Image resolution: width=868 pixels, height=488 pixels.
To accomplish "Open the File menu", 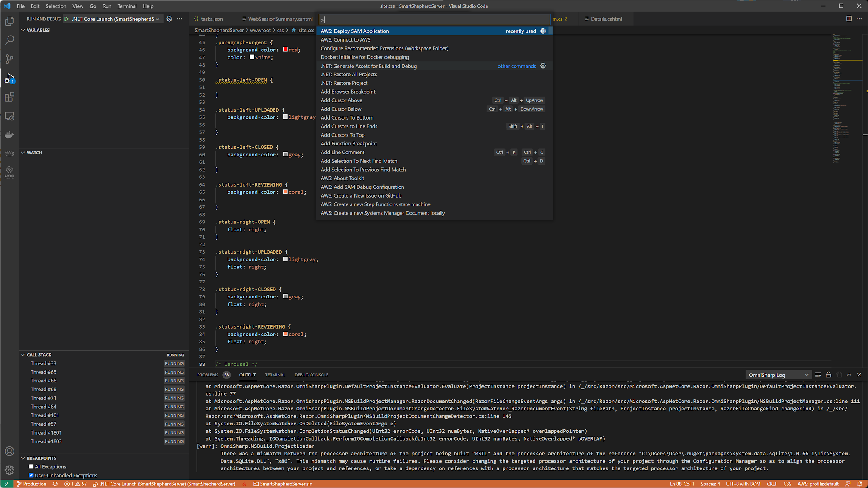I will pyautogui.click(x=20, y=6).
